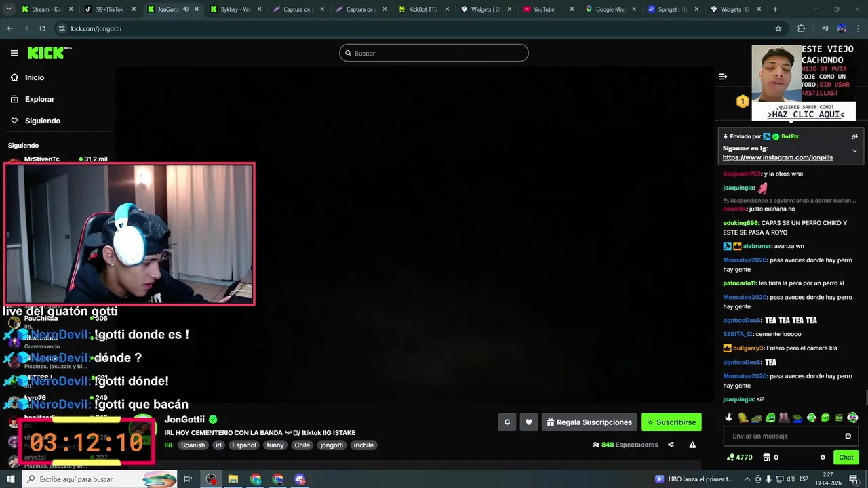Insert the green headphones emote at row end

click(852, 418)
